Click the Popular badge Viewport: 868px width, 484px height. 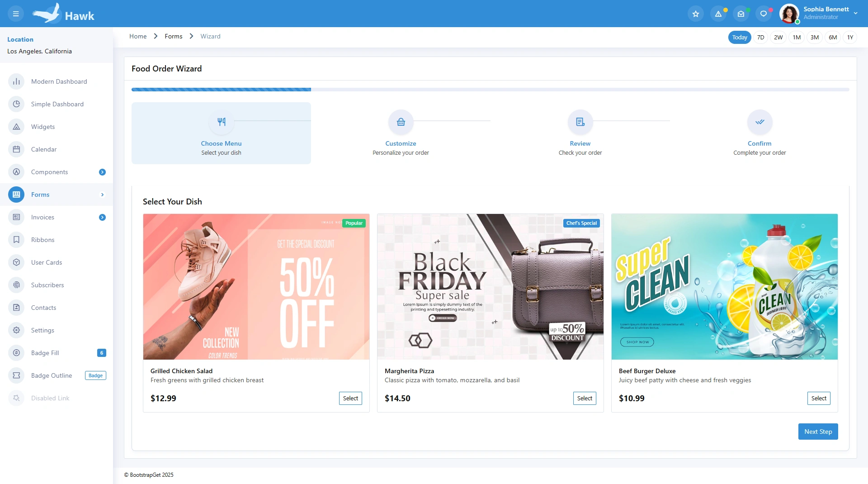pyautogui.click(x=354, y=223)
